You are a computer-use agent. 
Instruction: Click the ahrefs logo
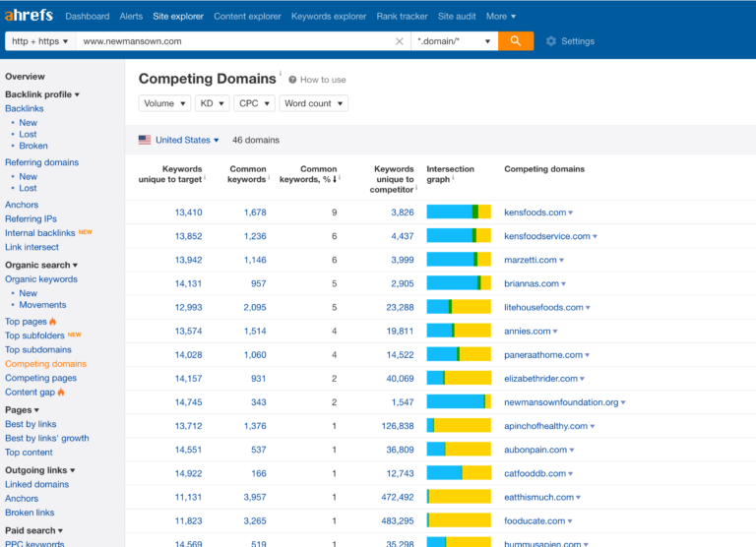[x=30, y=16]
